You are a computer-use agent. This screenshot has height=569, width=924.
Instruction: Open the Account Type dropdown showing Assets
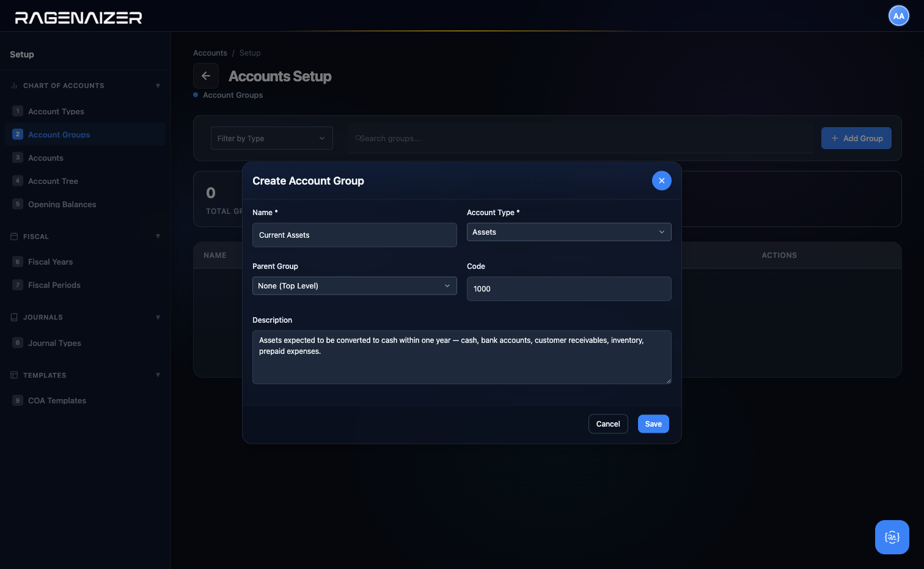coord(569,232)
